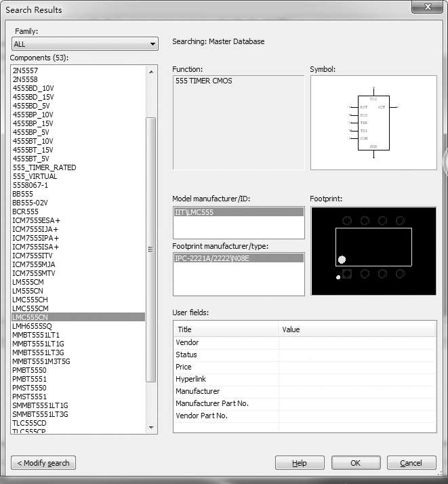The image size is (448, 484).
Task: Select the LMC555CM component entry
Action: 30,308
